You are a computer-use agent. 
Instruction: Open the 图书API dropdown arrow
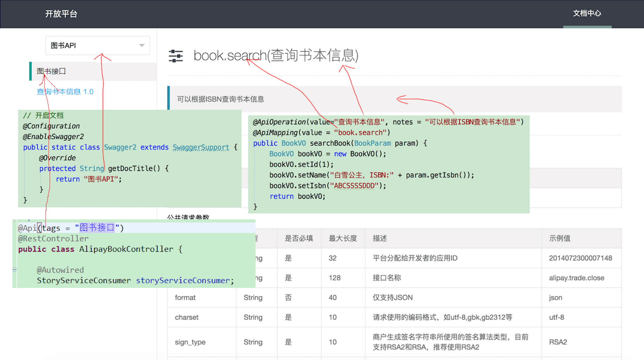tap(142, 45)
